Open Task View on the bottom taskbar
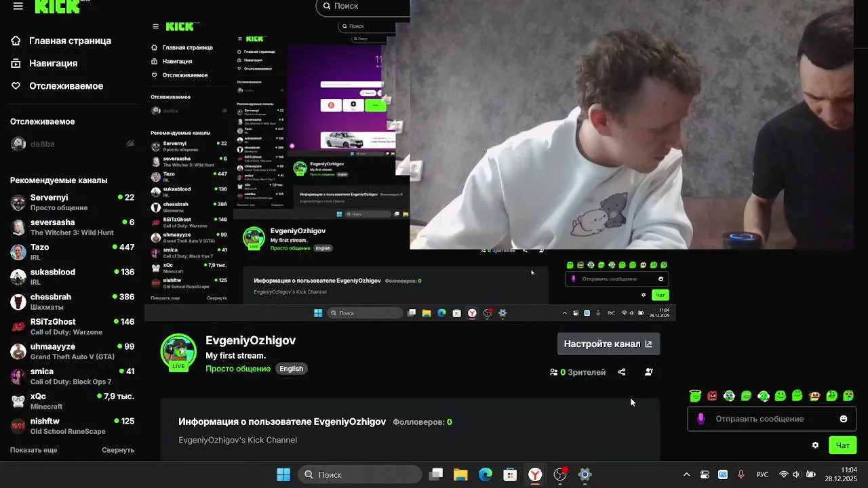 point(436,474)
